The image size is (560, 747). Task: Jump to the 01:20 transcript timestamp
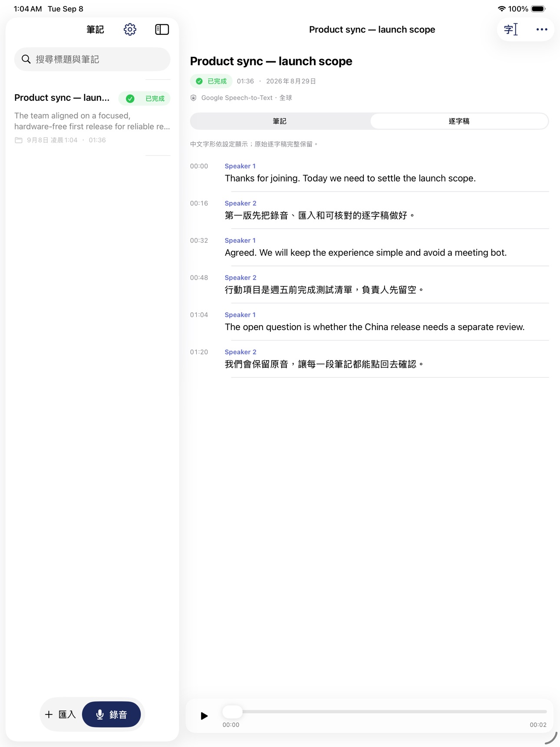(199, 352)
